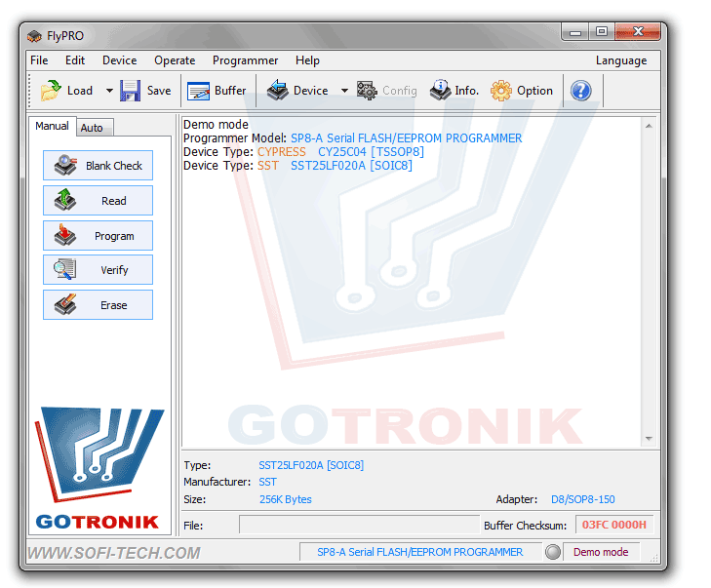Click the Read button
The width and height of the screenshot is (711, 588).
(98, 200)
